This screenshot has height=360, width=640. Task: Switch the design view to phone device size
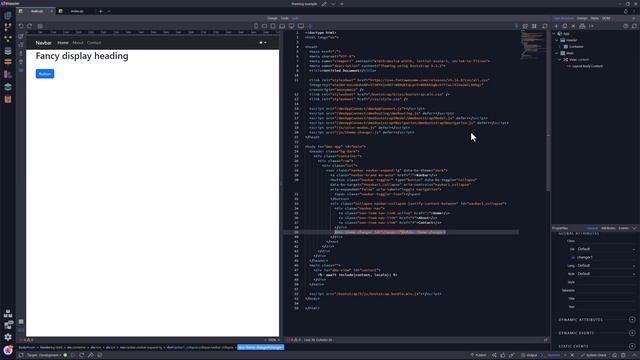point(256,26)
